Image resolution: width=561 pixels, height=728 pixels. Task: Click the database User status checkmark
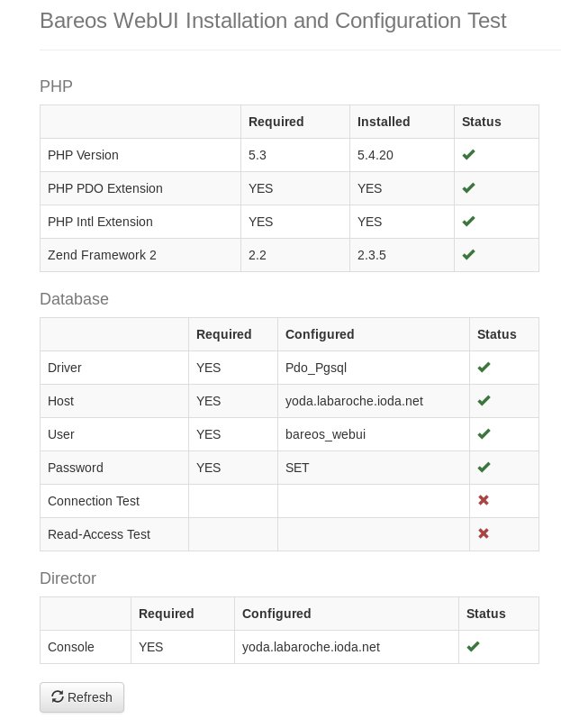click(484, 434)
